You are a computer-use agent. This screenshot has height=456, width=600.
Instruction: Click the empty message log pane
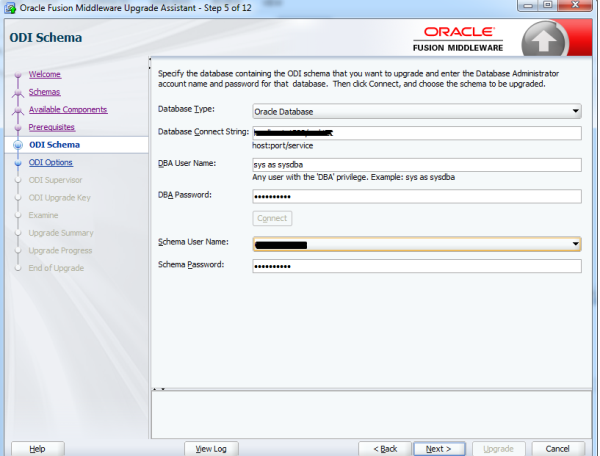tap(371, 415)
